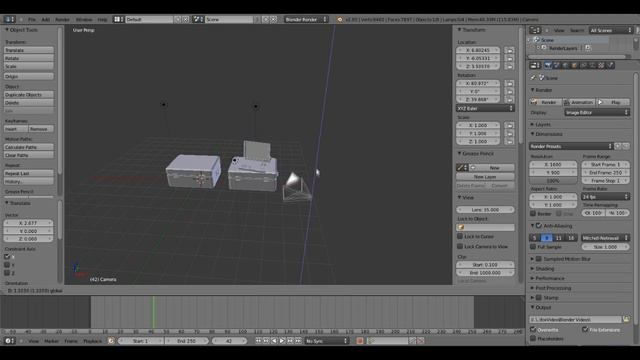Screen dimensions: 640x360
Task: Select 11 anti-aliasing samples
Action: tap(559, 238)
